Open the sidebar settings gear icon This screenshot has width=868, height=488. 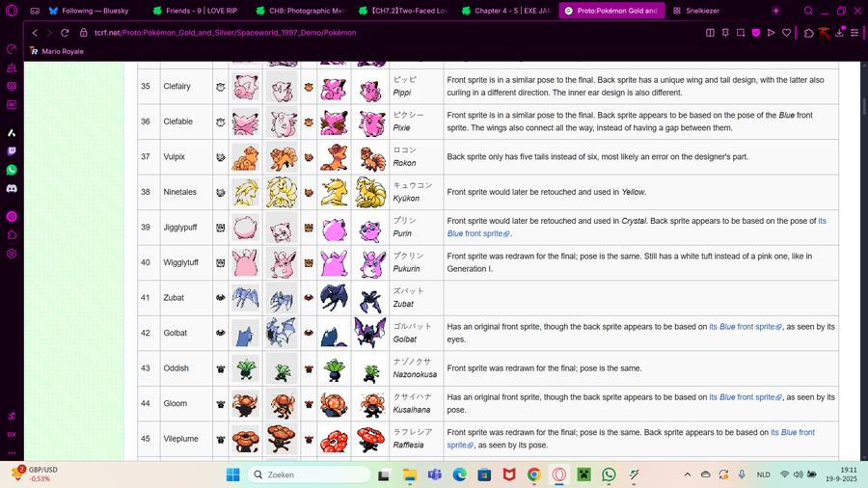(x=12, y=254)
